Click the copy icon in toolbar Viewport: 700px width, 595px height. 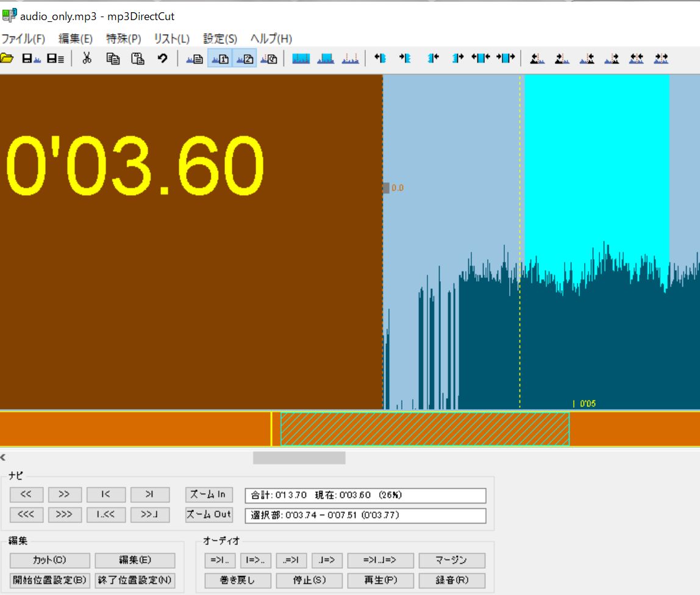point(113,59)
